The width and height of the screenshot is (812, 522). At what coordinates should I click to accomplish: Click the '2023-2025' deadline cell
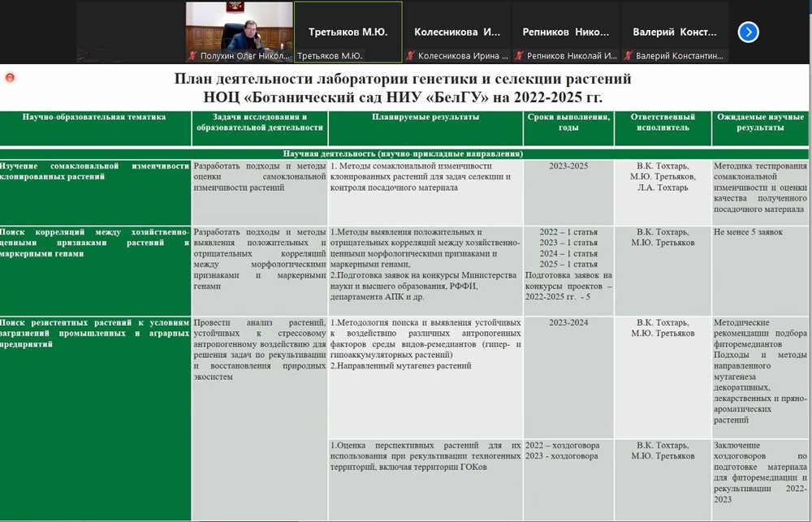click(568, 166)
